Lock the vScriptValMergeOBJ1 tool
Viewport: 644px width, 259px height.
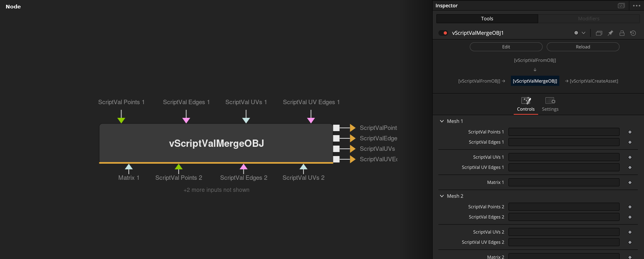pos(622,33)
